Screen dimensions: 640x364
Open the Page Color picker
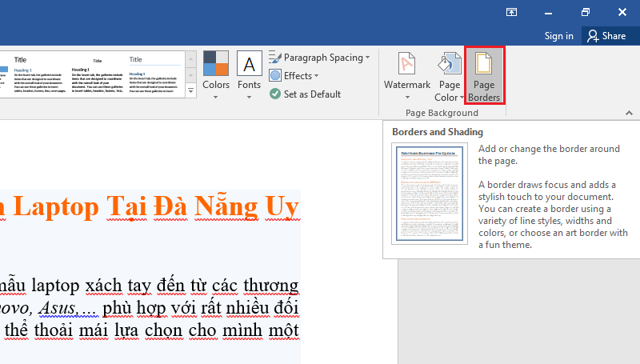450,76
